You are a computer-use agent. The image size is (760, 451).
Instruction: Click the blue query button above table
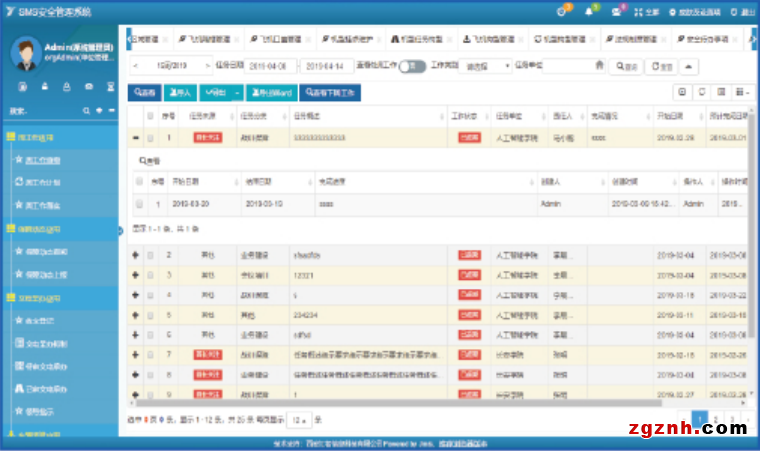[144, 92]
